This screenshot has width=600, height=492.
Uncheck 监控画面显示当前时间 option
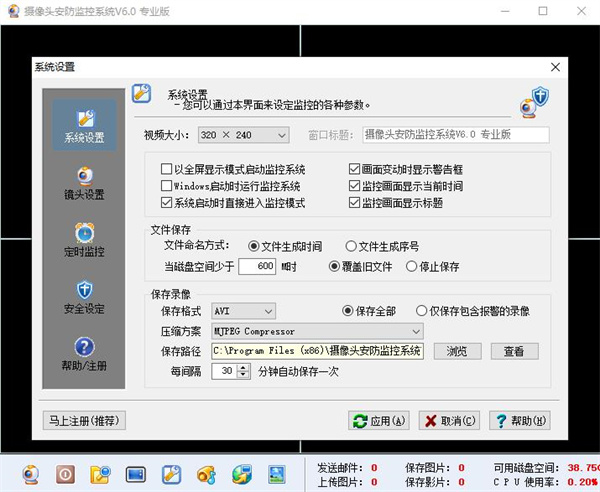355,186
